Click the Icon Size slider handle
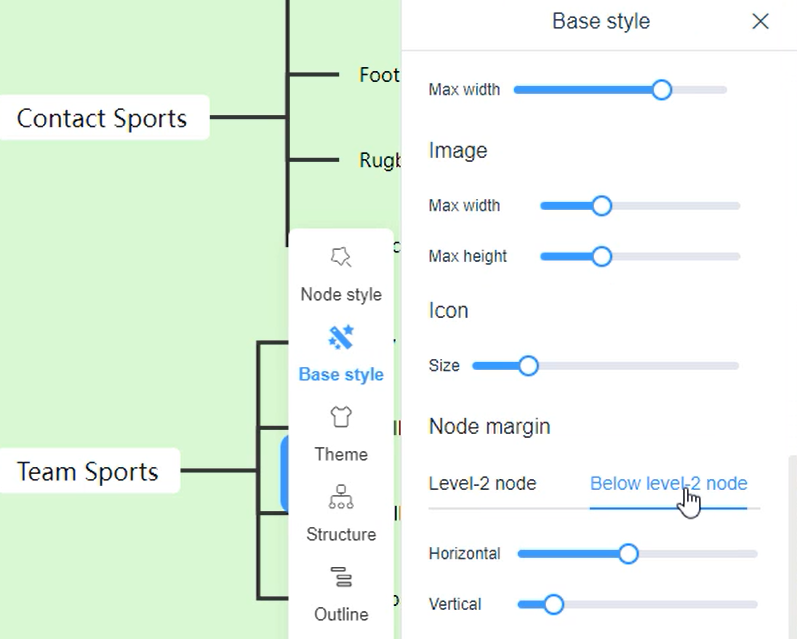Viewport: 797px width, 639px height. (528, 366)
